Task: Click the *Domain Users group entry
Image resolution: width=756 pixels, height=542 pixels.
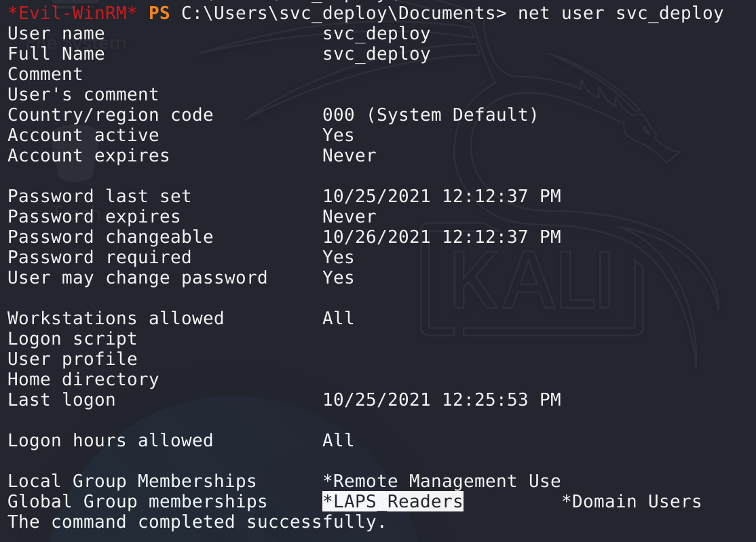Action: (x=631, y=502)
